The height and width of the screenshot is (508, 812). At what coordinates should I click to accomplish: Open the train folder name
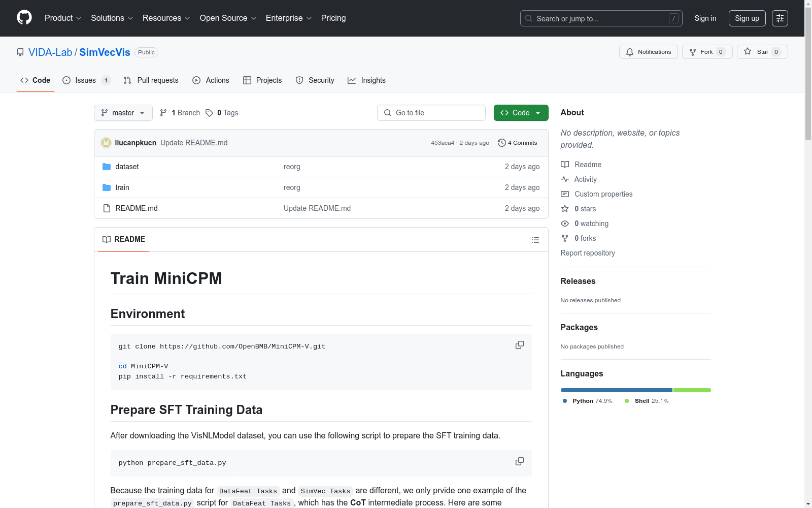tap(122, 187)
